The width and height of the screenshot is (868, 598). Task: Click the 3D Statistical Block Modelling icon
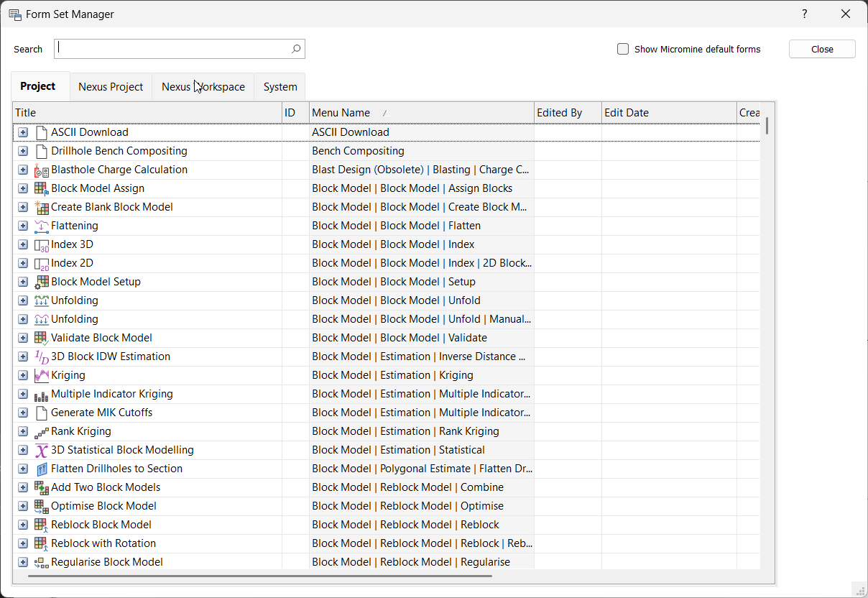click(42, 450)
